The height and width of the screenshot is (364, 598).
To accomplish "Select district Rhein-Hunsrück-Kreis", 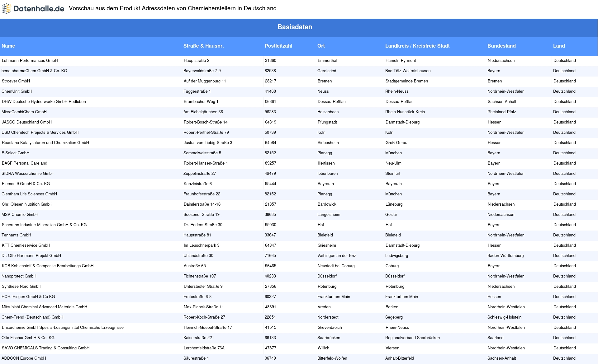I will tap(405, 112).
